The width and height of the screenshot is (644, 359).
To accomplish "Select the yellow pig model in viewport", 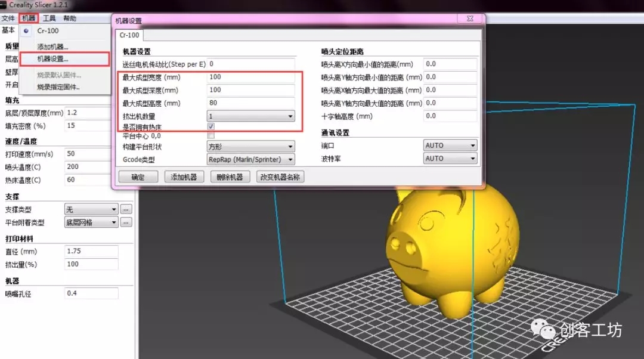I will coord(452,250).
